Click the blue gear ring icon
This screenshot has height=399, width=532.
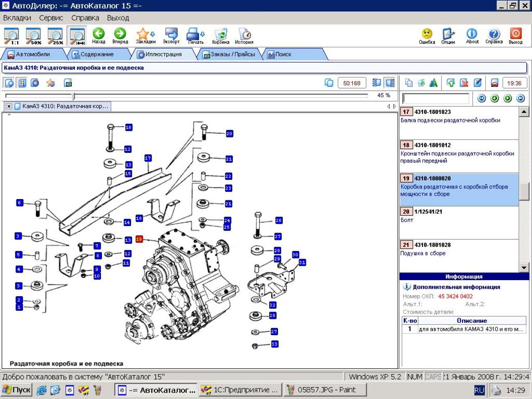35,82
